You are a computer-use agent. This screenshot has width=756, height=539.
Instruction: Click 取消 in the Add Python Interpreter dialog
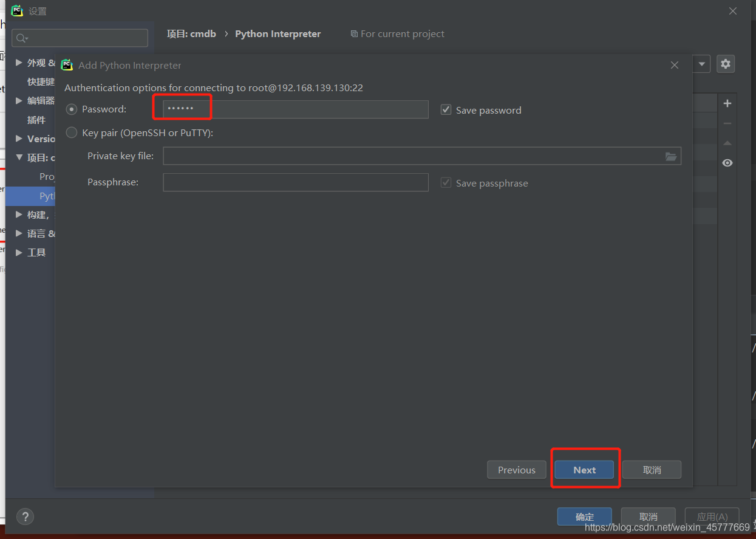tap(652, 470)
